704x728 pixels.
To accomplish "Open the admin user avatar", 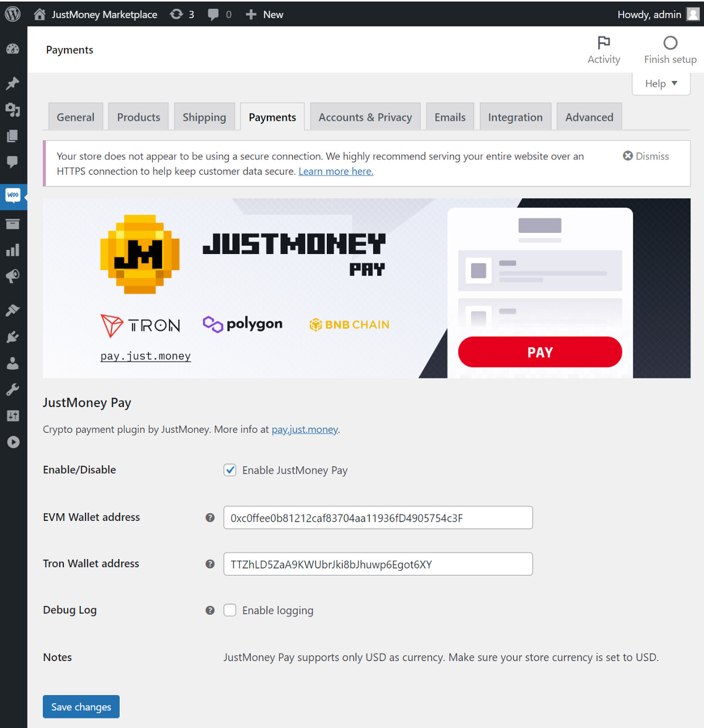I will 693,14.
